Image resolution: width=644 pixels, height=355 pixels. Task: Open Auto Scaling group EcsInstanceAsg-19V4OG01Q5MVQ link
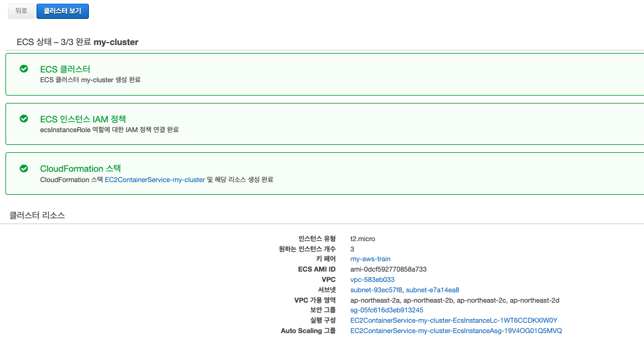pos(456,331)
